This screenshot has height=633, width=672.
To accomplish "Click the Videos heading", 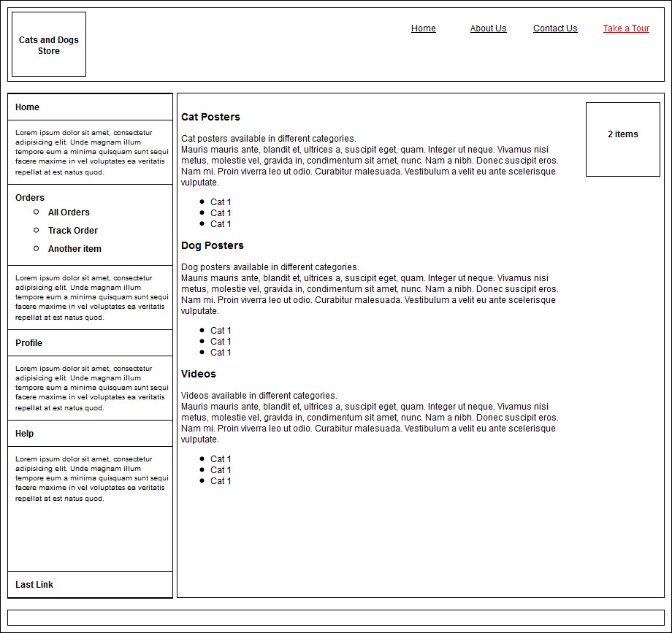I will point(199,374).
